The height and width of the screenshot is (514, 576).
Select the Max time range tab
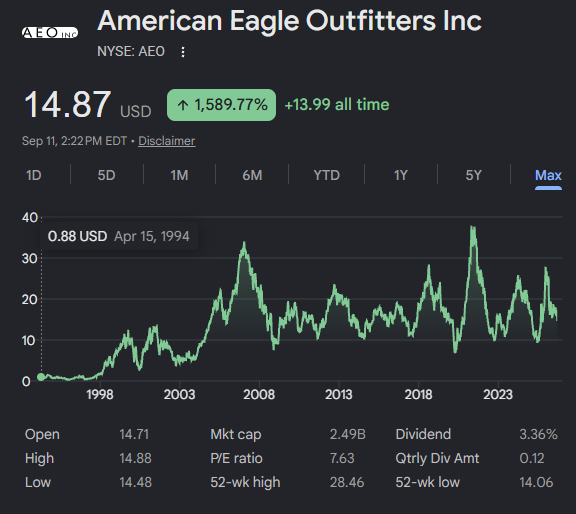(x=548, y=175)
